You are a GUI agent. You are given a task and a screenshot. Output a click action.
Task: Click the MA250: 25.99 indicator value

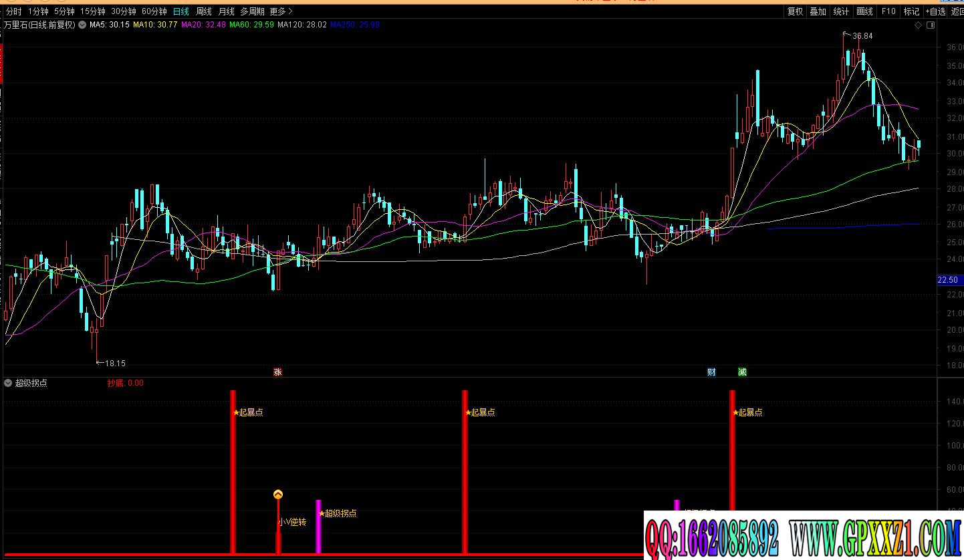(355, 25)
